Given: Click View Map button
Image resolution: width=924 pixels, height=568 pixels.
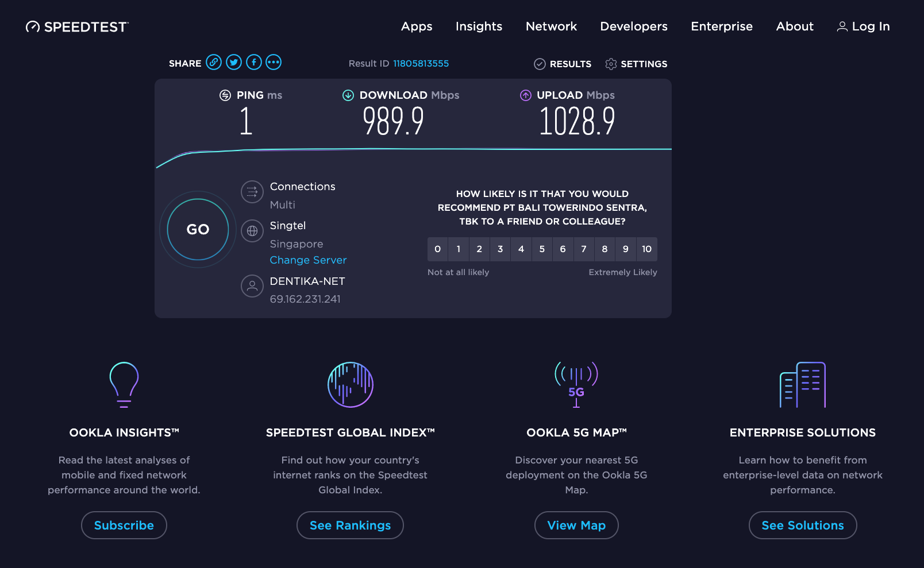Looking at the screenshot, I should (x=576, y=525).
